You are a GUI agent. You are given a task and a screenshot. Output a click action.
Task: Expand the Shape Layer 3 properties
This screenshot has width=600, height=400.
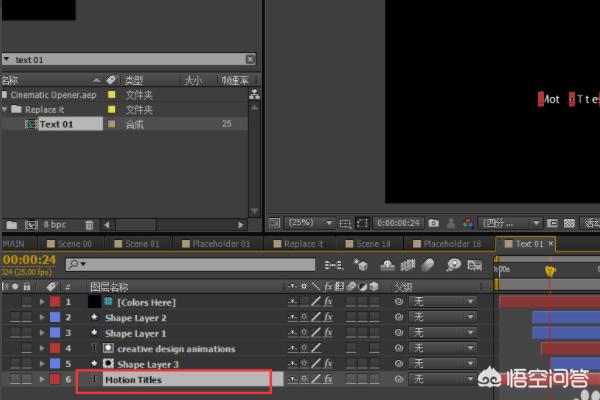pyautogui.click(x=42, y=364)
